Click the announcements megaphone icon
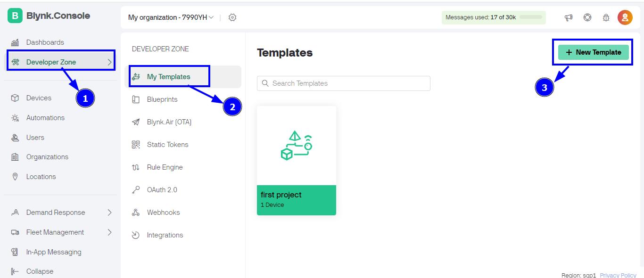The width and height of the screenshot is (644, 278). coord(569,17)
